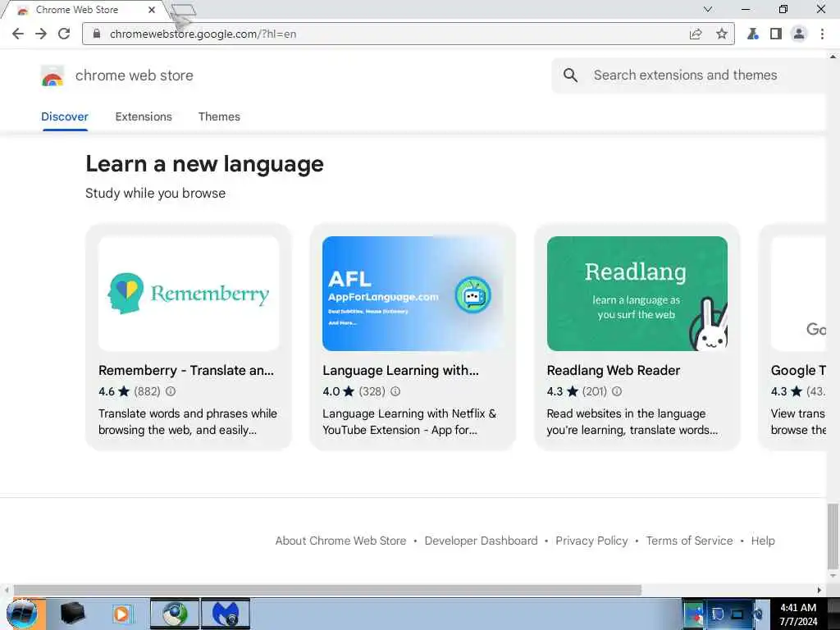
Task: Open the media player taskbar icon
Action: point(121,614)
